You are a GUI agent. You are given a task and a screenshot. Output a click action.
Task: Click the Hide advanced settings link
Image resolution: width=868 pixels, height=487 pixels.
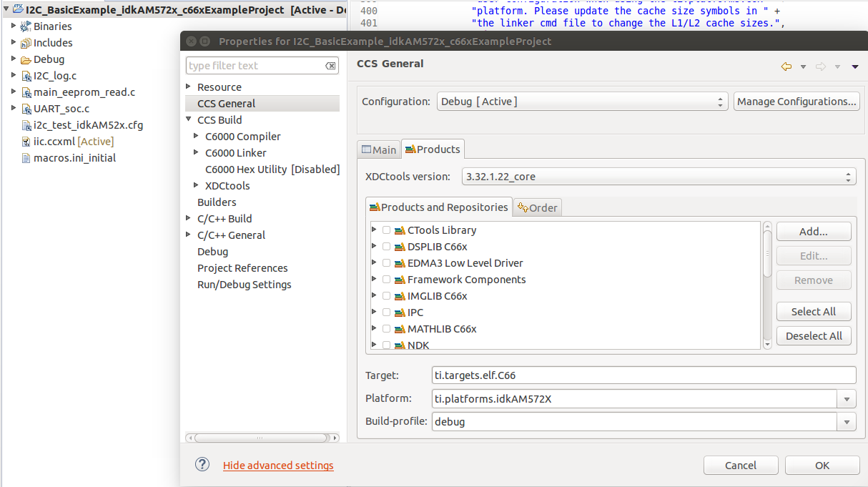pyautogui.click(x=278, y=466)
